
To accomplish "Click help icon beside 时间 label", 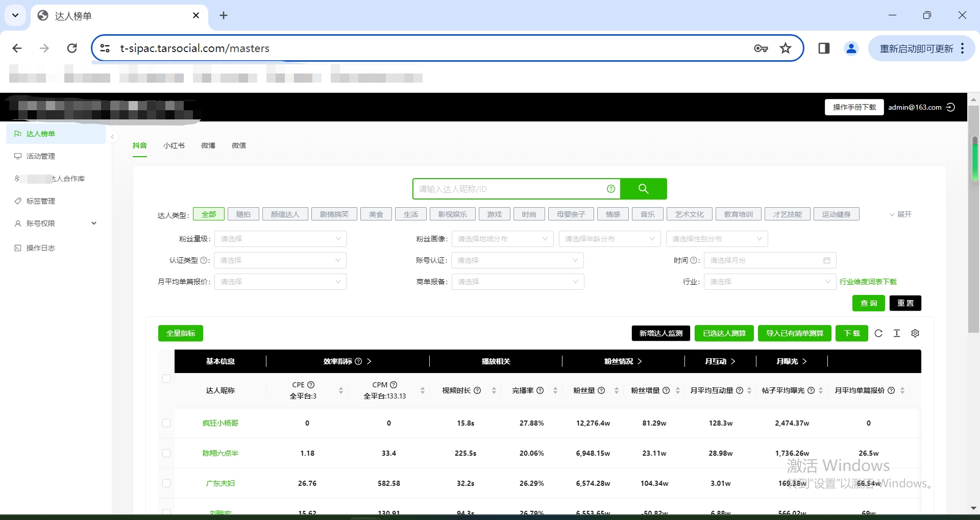I will [694, 260].
